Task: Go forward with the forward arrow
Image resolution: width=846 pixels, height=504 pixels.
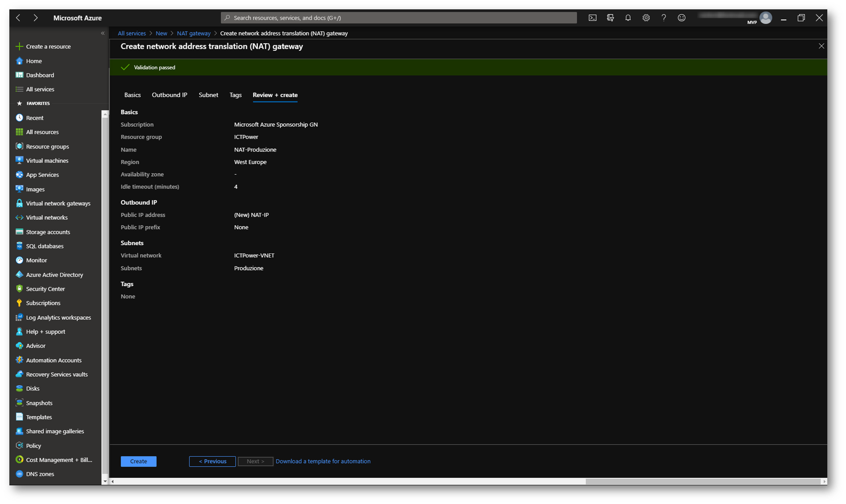Action: pyautogui.click(x=36, y=18)
